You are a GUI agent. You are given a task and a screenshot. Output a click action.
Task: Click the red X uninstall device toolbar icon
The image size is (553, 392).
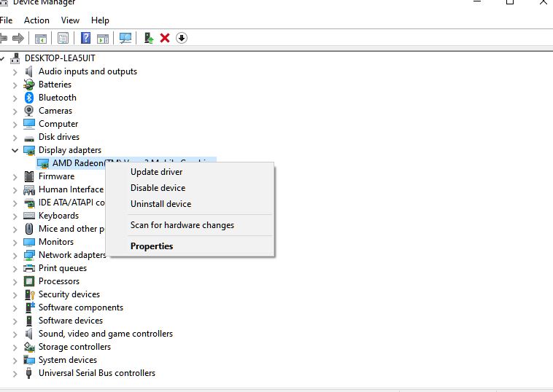click(x=165, y=38)
